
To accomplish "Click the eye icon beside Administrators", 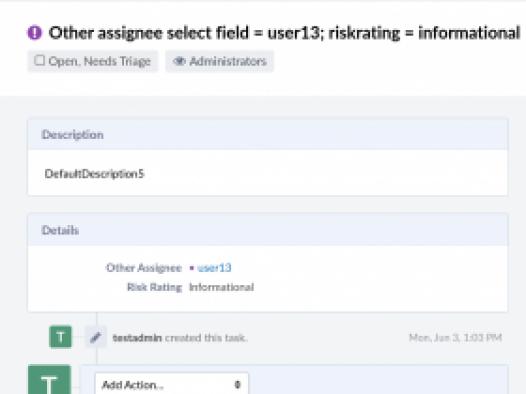I will click(179, 61).
